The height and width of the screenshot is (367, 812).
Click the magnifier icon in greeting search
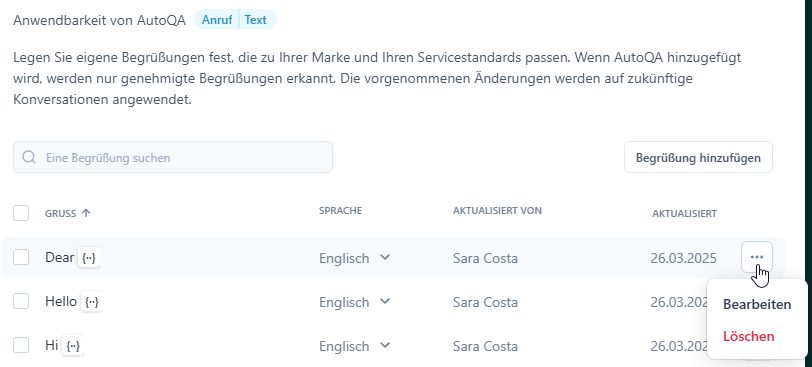[30, 157]
